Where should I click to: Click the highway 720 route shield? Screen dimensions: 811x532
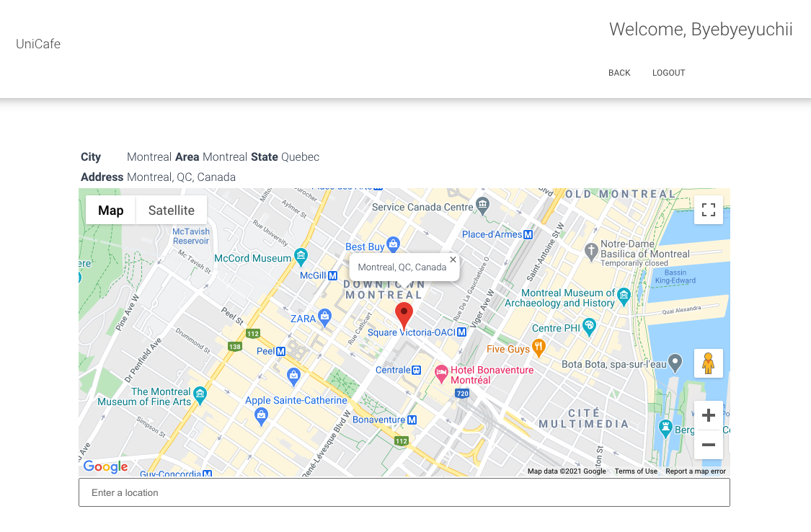[462, 394]
